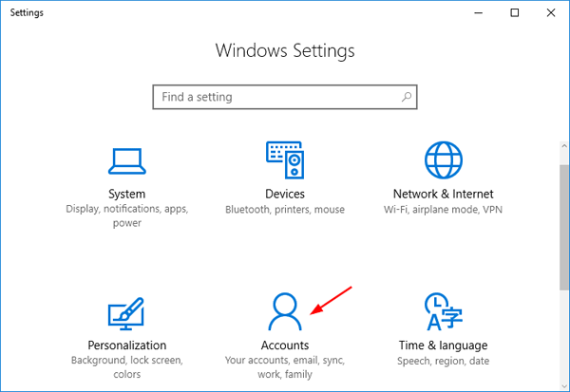Click the vertical scrollbar thumb
Screen dimensions: 570x392
(564, 227)
